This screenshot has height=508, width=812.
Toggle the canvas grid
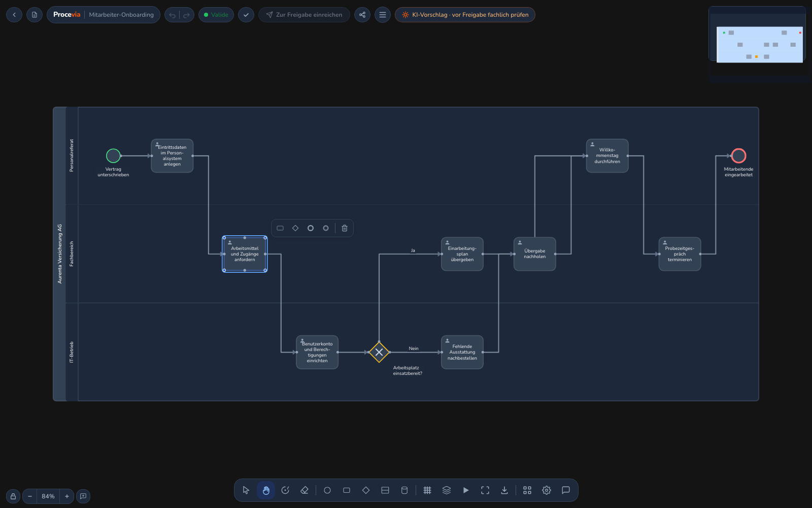(427, 490)
